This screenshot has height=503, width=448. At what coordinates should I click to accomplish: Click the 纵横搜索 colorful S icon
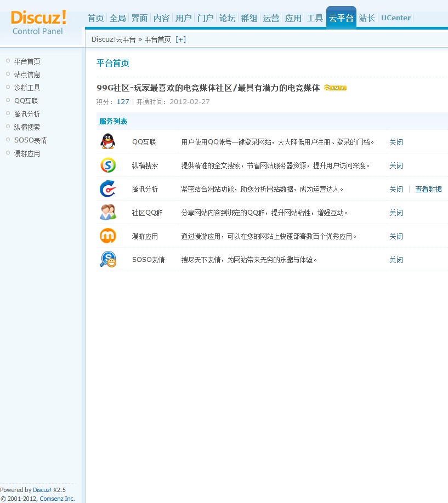108,165
